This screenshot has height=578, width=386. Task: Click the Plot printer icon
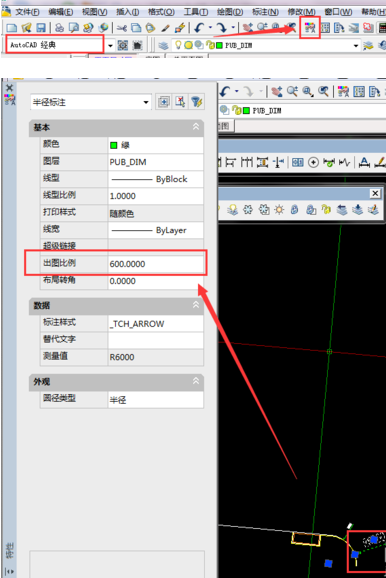point(59,28)
